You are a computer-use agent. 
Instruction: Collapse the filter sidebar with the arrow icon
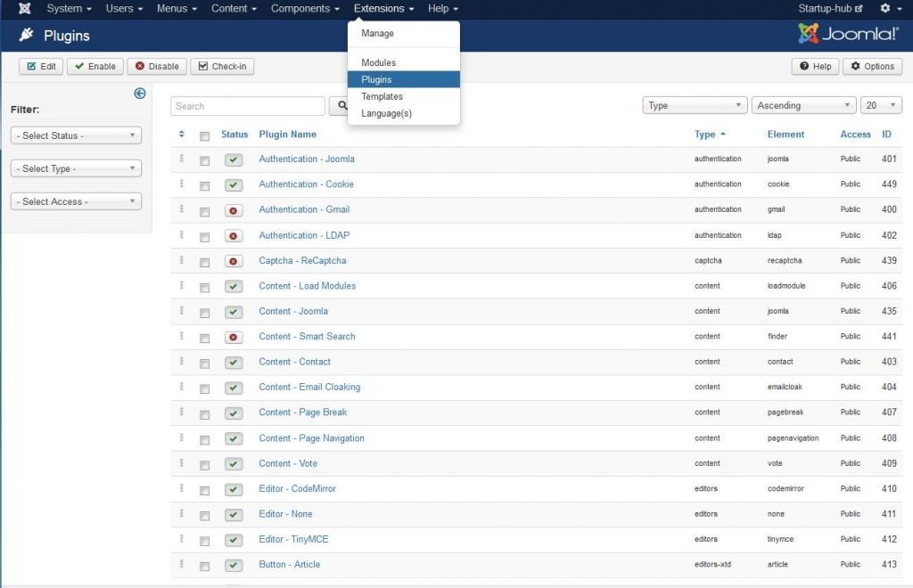click(x=140, y=94)
